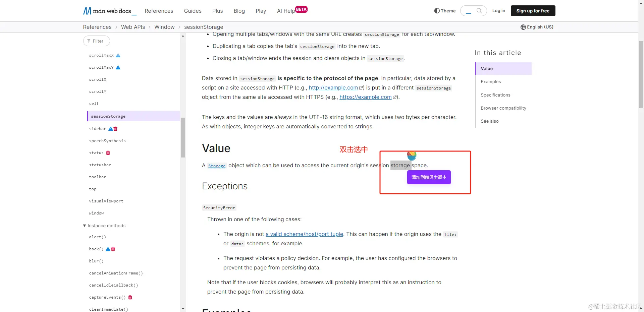Click the warning icon next to scrollMaxX
The image size is (644, 312).
[x=118, y=55]
